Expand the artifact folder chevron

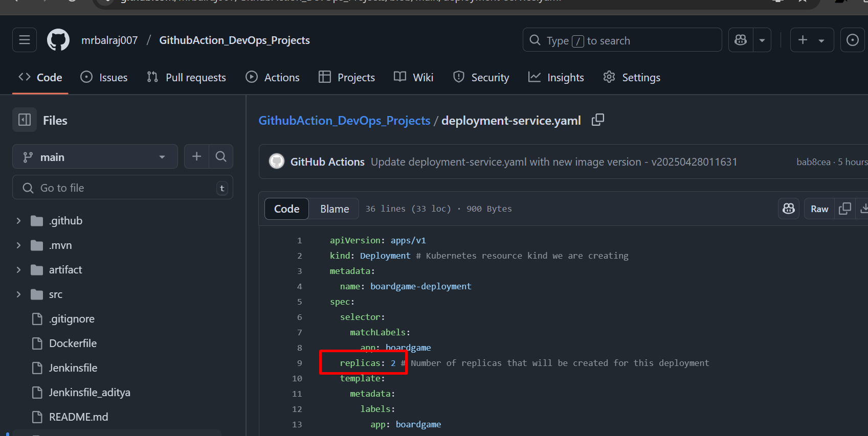pyautogui.click(x=19, y=270)
